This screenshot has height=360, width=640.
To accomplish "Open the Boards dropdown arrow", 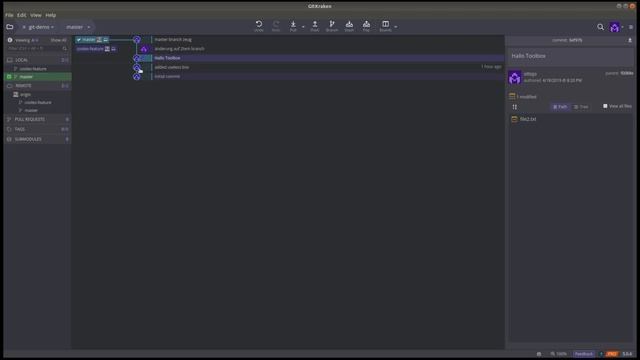I will pos(396,27).
